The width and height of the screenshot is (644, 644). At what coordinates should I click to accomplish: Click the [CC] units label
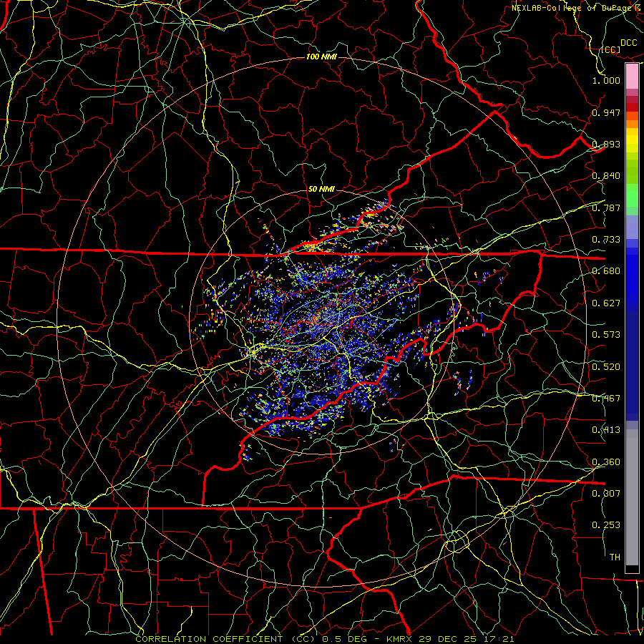click(610, 49)
